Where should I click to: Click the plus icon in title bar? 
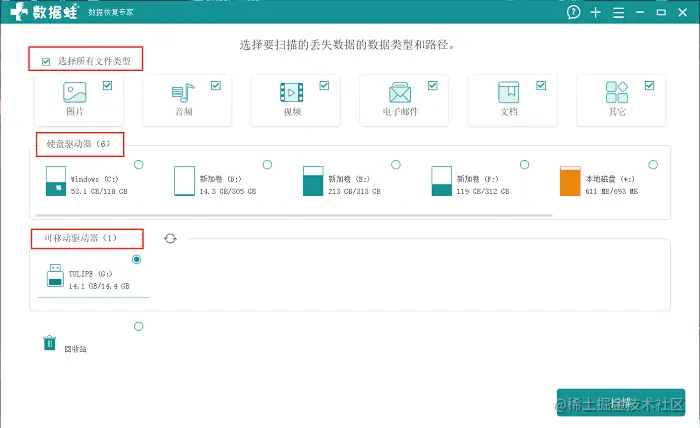pos(596,12)
